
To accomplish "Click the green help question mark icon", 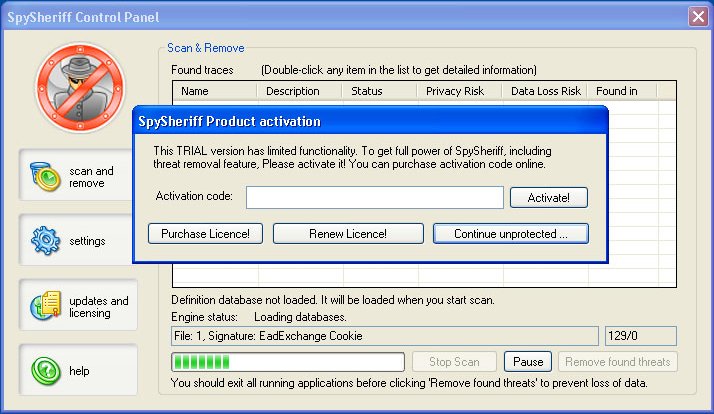I will (46, 370).
